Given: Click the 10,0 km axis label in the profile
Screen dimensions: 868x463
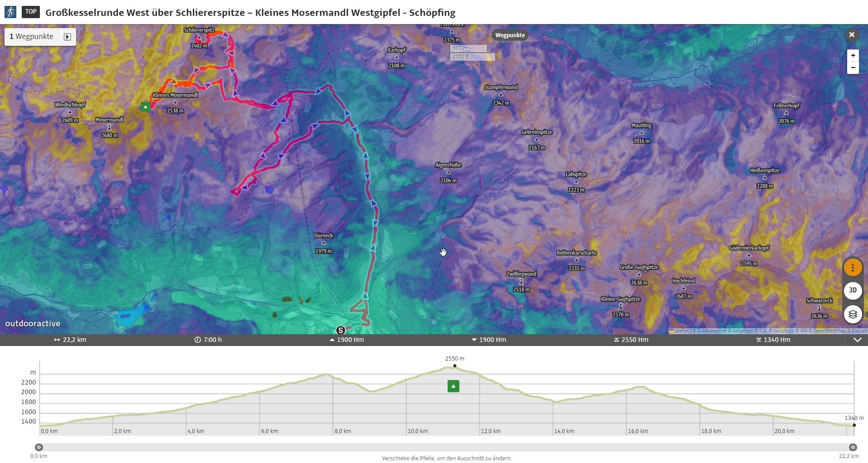Looking at the screenshot, I should coord(418,431).
